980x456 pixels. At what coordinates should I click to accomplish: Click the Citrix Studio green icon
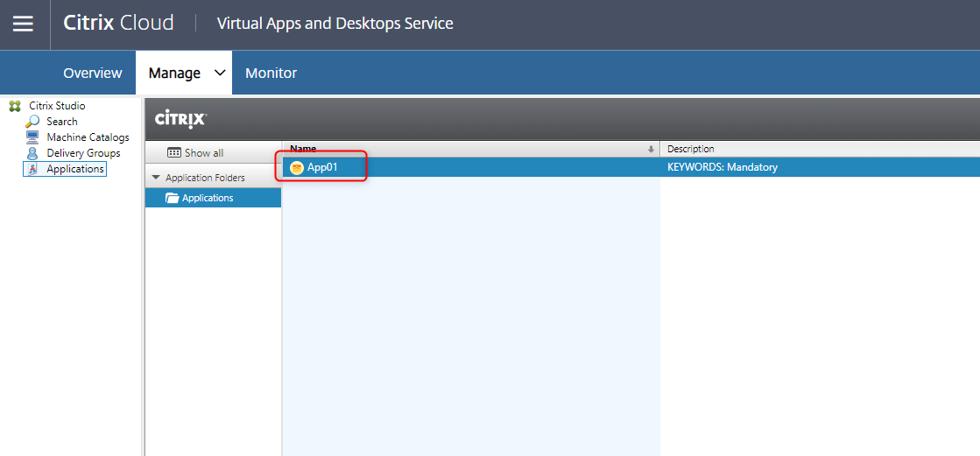pyautogui.click(x=16, y=106)
